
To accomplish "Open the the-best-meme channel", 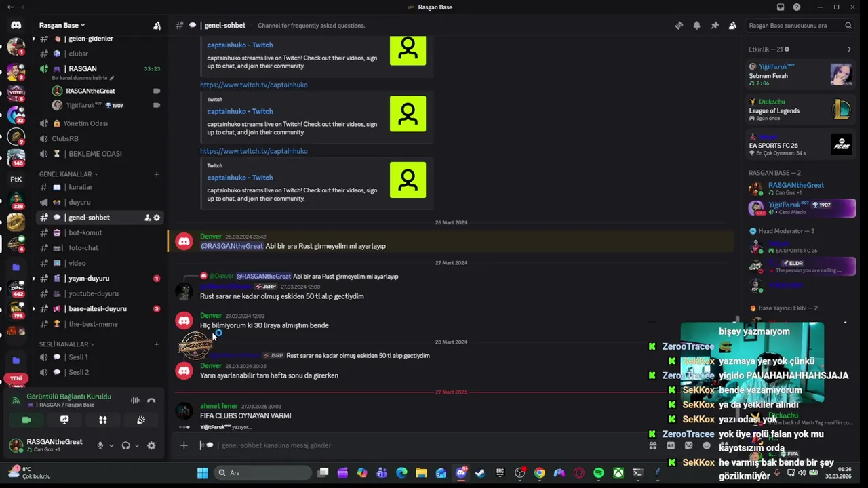I will tap(100, 324).
